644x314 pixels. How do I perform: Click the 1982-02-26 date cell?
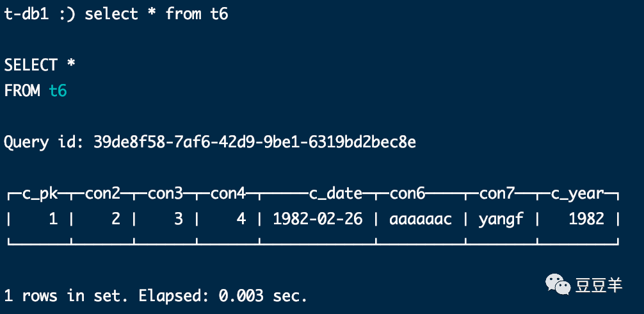pos(318,219)
